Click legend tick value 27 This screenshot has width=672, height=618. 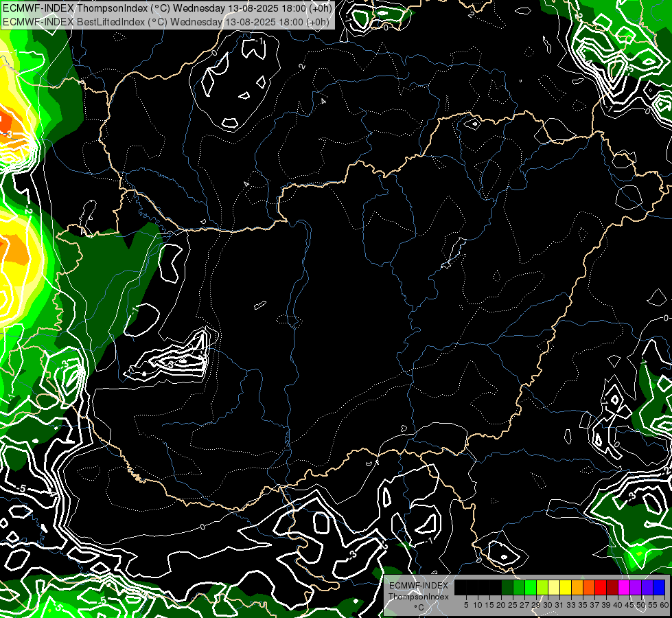pos(524,605)
